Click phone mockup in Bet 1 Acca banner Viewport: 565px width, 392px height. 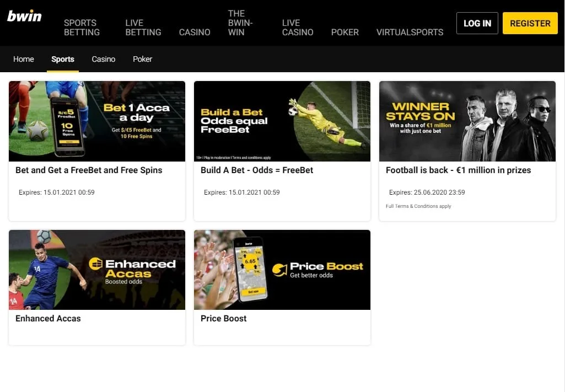click(x=67, y=126)
